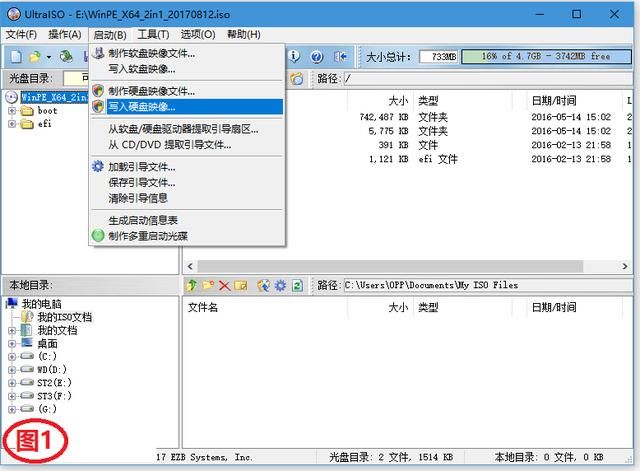The height and width of the screenshot is (471, 640).
Task: Click the local folder rename icon
Action: [241, 285]
